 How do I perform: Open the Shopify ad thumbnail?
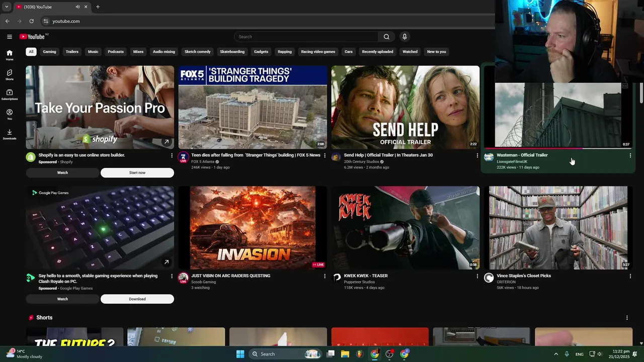(100, 107)
